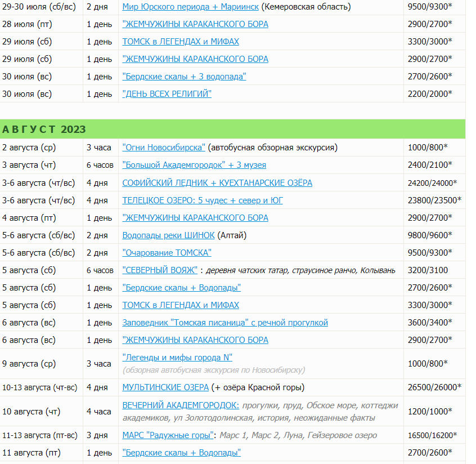Open the "Бердские скалы + 3 водопада" link

[x=184, y=77]
